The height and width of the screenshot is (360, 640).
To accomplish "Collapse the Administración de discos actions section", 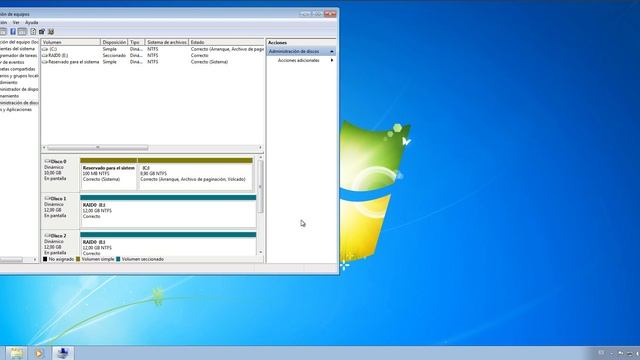I will tap(332, 51).
